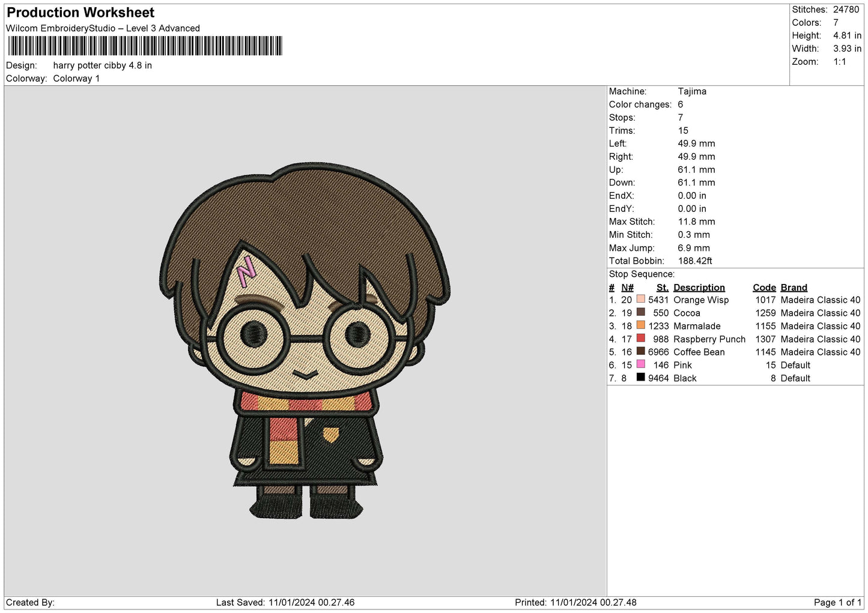Click the 'St.' column header
This screenshot has width=868, height=613.
pos(662,288)
